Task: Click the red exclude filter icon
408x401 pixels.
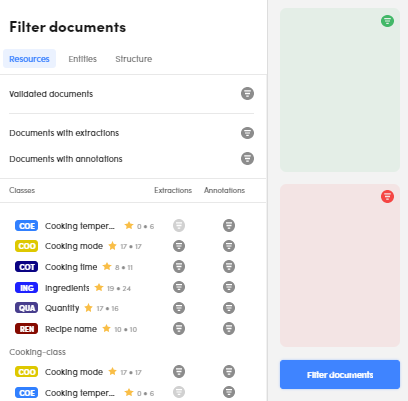Action: click(x=387, y=196)
